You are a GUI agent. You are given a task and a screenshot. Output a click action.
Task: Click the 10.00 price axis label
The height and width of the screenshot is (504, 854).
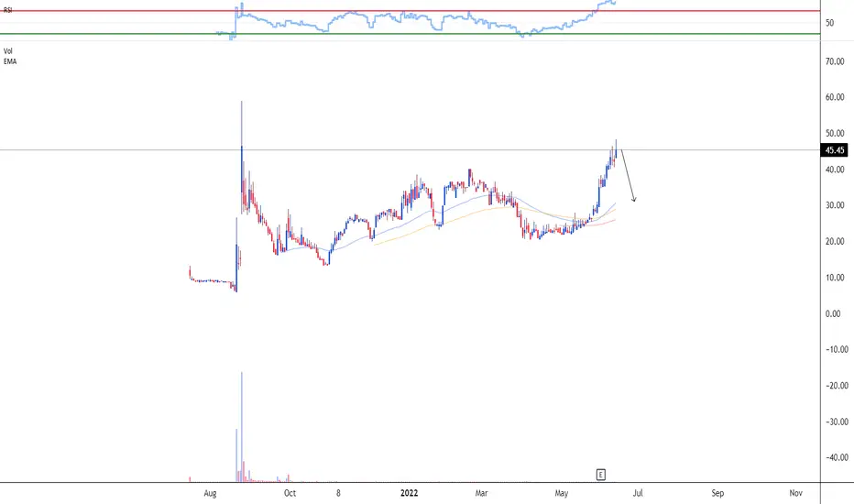835,278
